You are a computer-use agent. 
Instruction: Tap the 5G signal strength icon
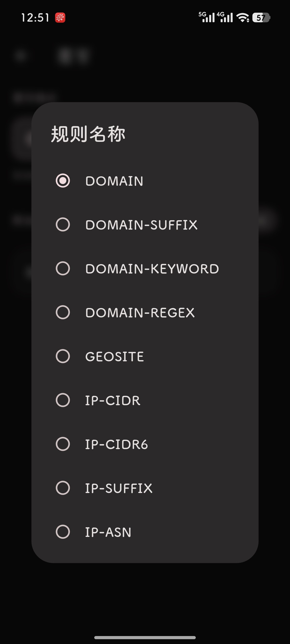pyautogui.click(x=207, y=17)
